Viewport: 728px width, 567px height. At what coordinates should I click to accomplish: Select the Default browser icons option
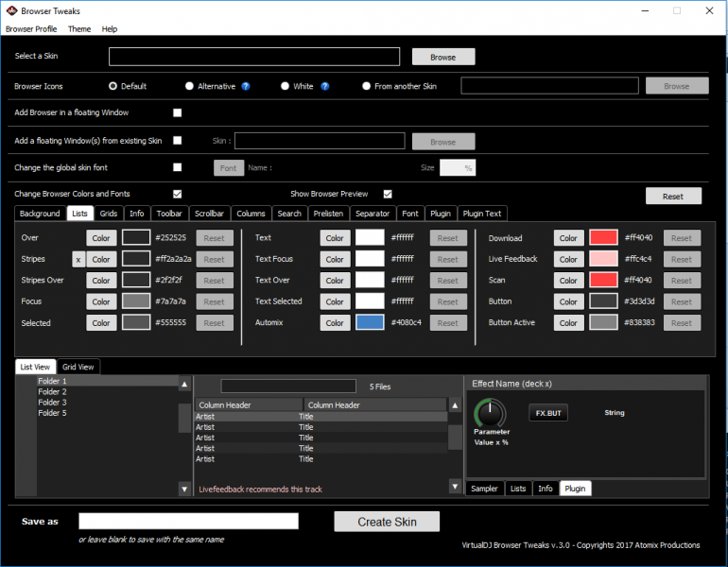click(x=113, y=86)
